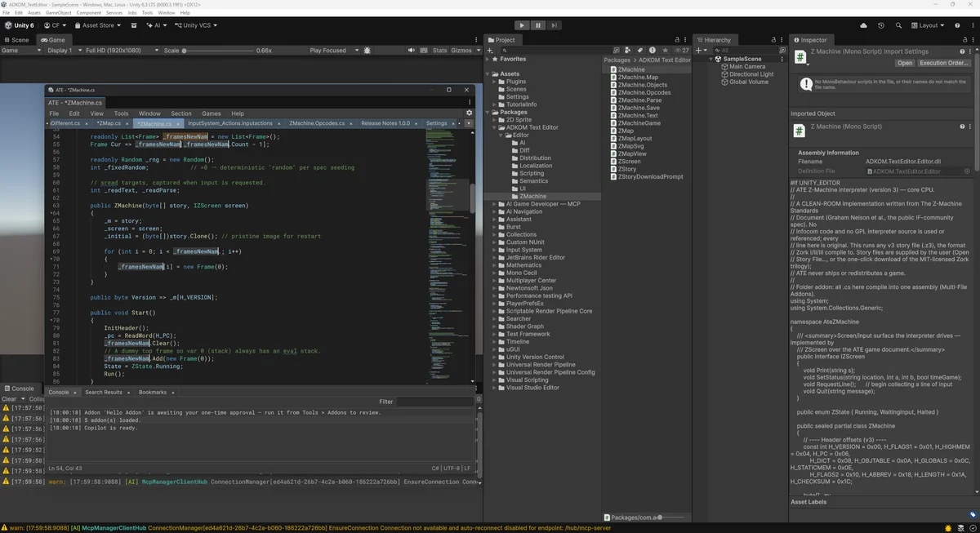Click the Open button in Inspector
This screenshot has width=980, height=533.
pyautogui.click(x=905, y=63)
